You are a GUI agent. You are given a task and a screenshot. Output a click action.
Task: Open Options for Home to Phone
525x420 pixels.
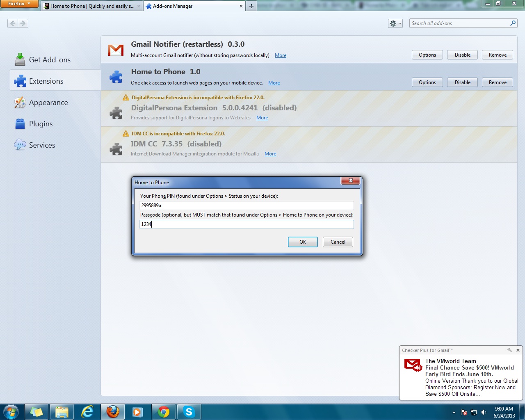pyautogui.click(x=427, y=82)
